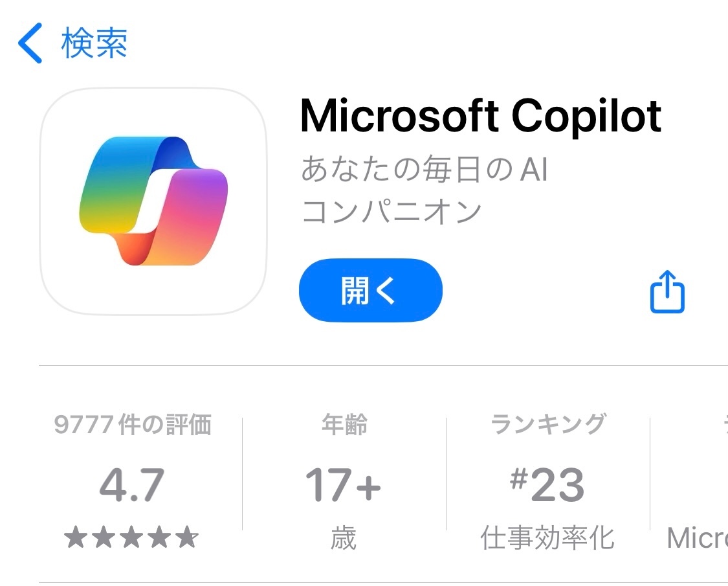
Task: Click the partially filled fifth star
Action: pyautogui.click(x=187, y=537)
